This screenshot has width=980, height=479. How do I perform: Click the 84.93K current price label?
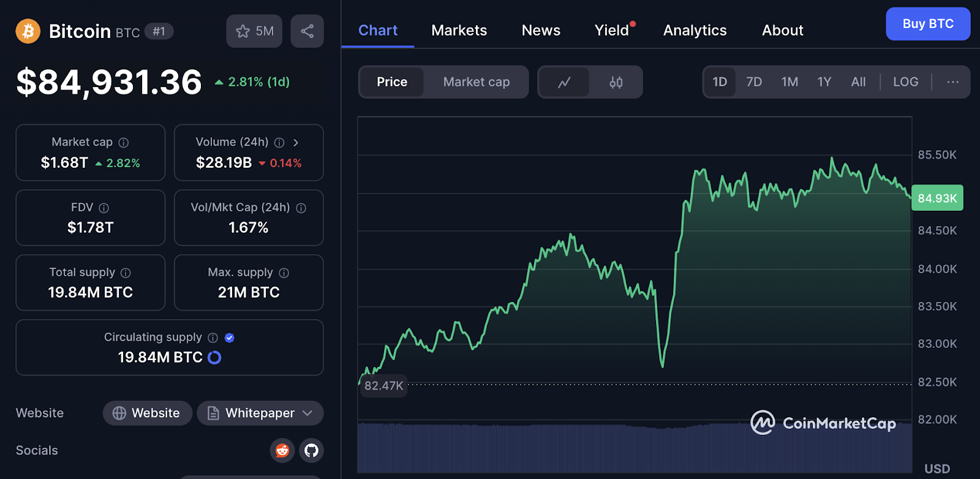(x=937, y=198)
